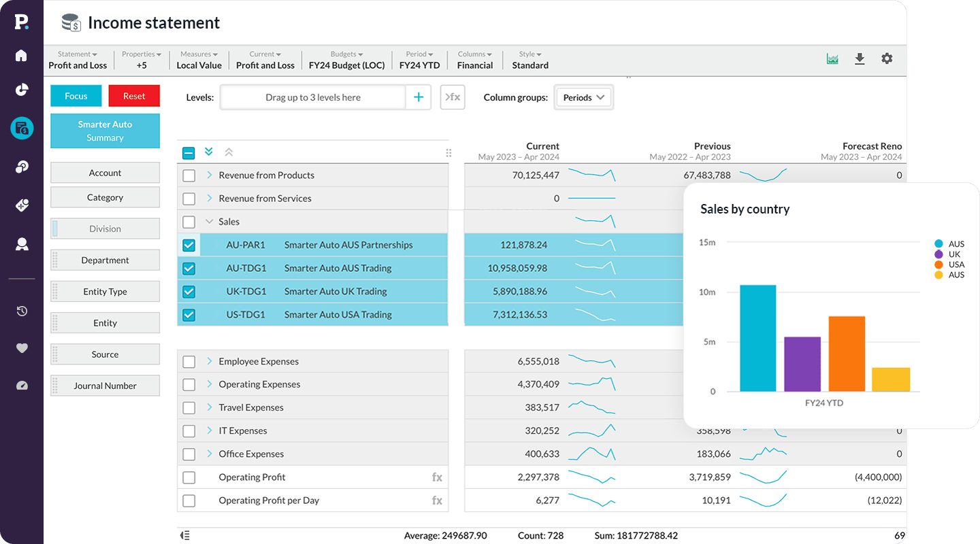Expand the Revenue from Products row
The width and height of the screenshot is (980, 544).
click(210, 175)
